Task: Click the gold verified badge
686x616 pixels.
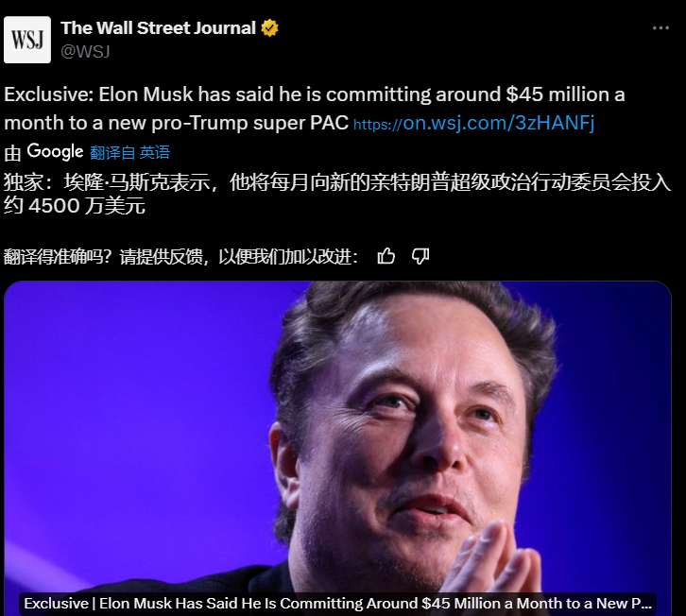Action: tap(269, 28)
